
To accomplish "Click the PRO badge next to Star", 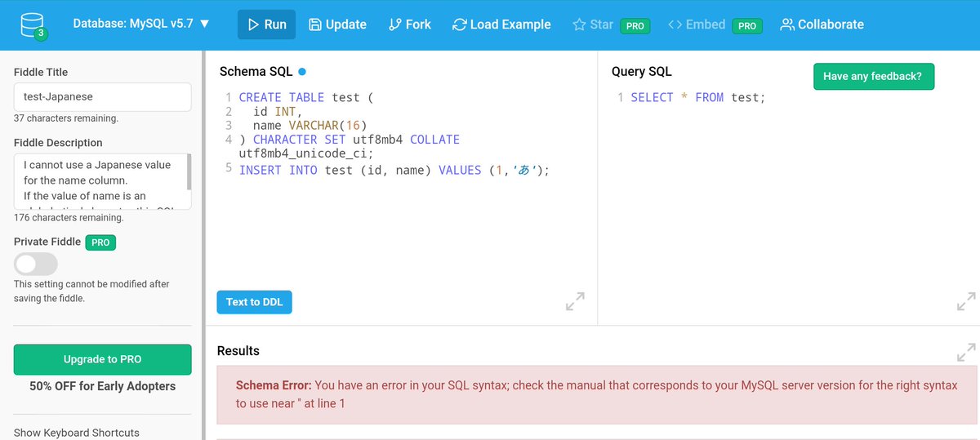I will [635, 25].
